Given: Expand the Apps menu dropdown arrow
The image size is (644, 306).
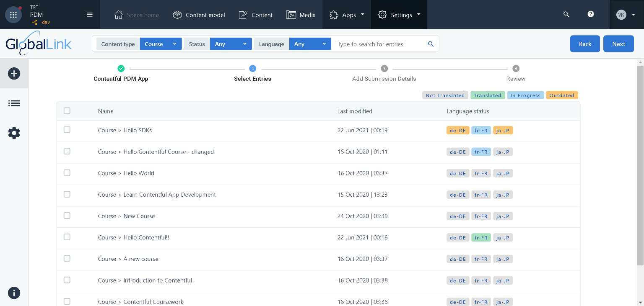Looking at the screenshot, I should pos(363,14).
